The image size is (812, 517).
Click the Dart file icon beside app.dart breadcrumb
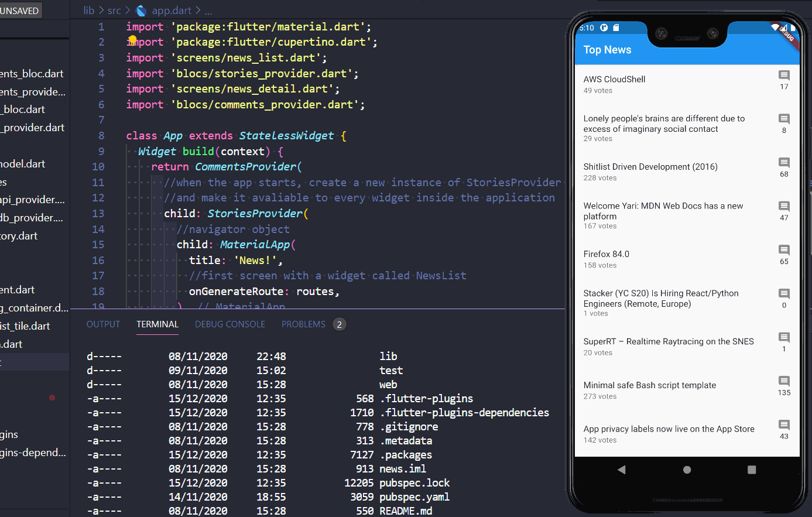point(141,11)
